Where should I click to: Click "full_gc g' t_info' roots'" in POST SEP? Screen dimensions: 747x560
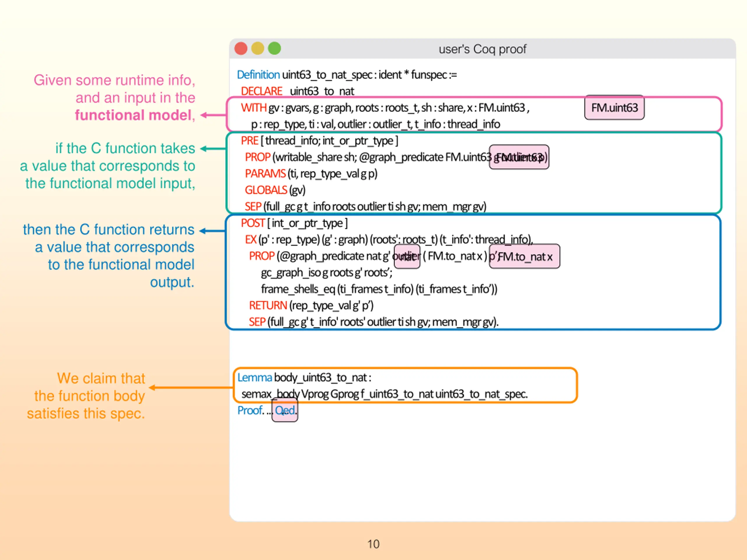pos(318,322)
